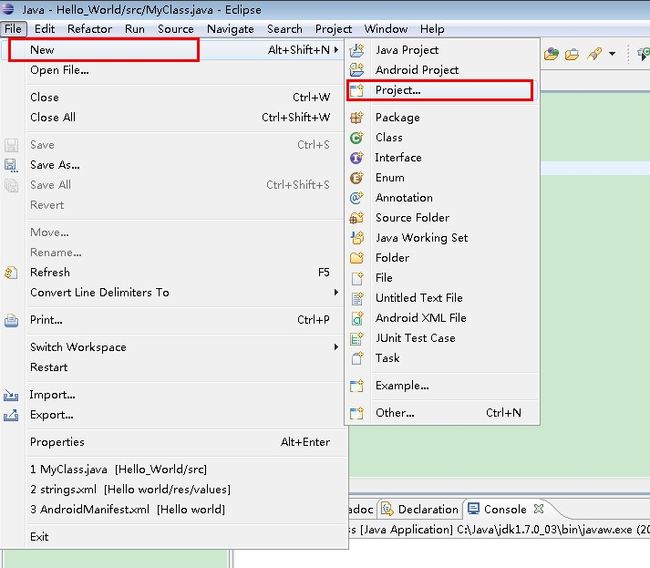Select Untitled Text File submenu entry
Screen dimensions: 650x568
point(442,298)
